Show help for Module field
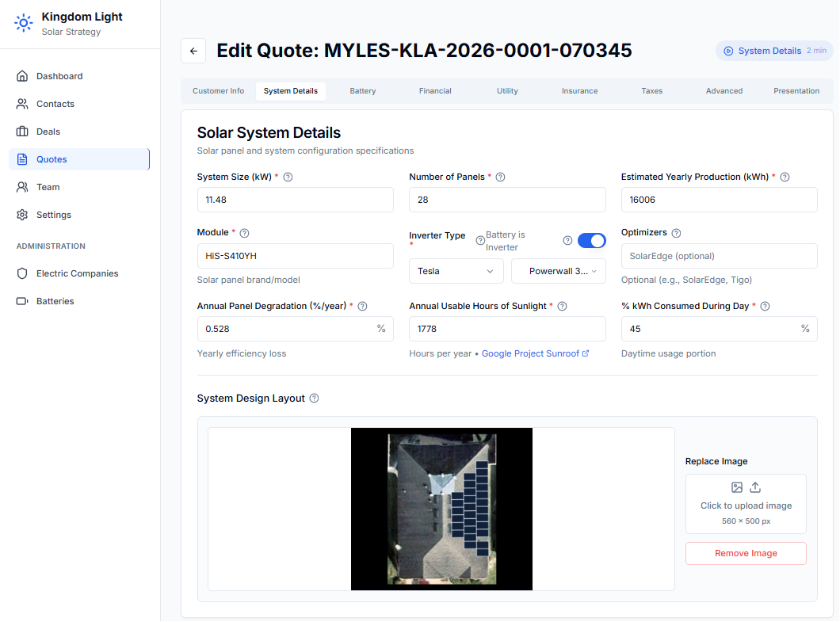Screen dimensions: 840x622 [244, 233]
